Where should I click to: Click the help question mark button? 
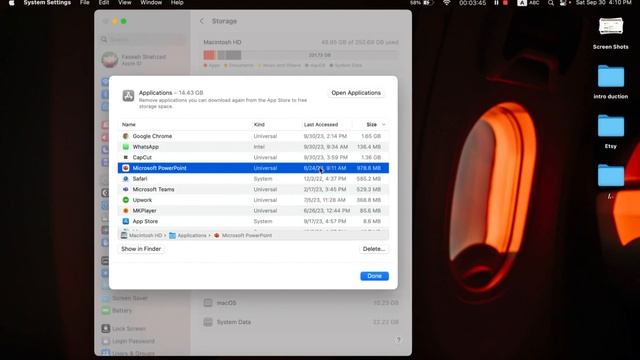[x=398, y=340]
